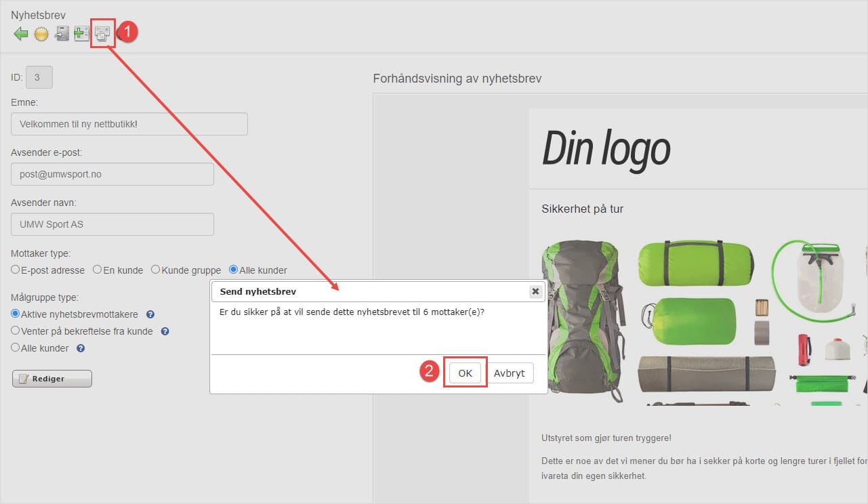This screenshot has width=868, height=504.
Task: Click the send newsletter envelope icon
Action: pos(102,34)
